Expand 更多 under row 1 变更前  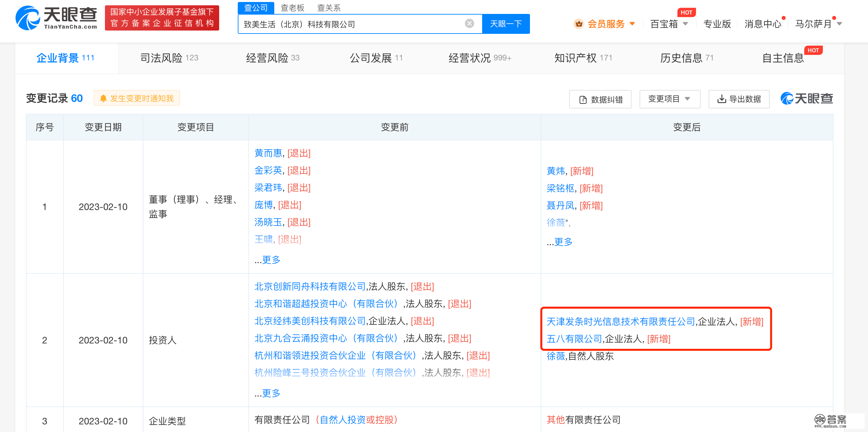[x=271, y=259]
